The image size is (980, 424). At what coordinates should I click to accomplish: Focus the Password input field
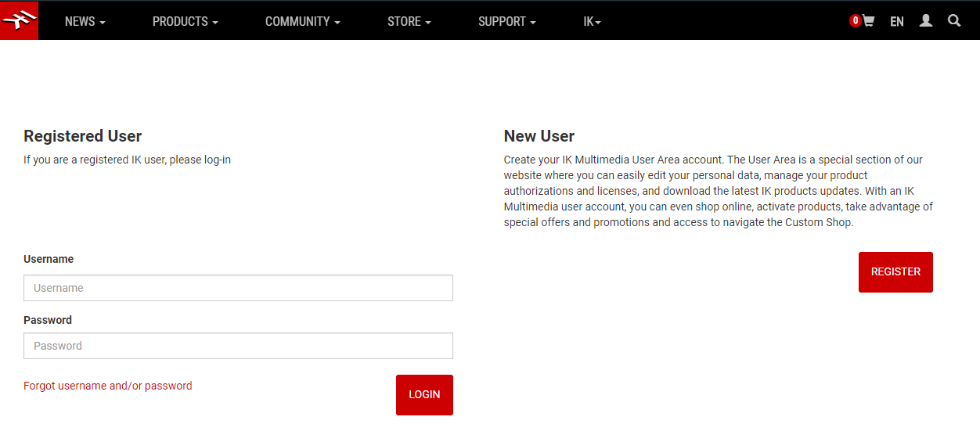pos(238,346)
